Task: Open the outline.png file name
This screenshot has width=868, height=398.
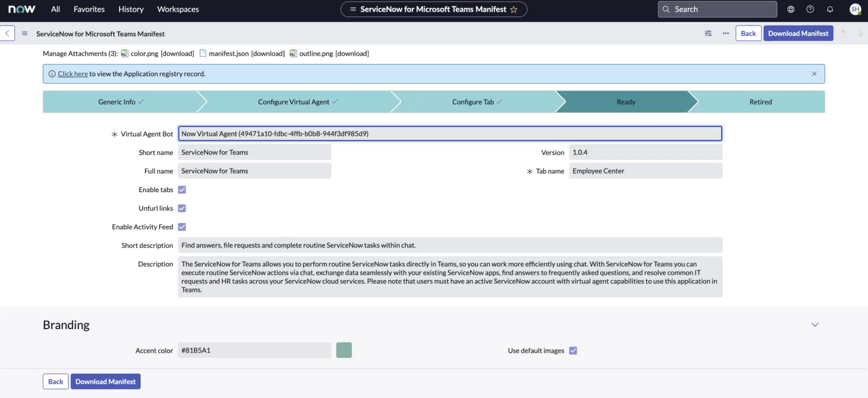Action: [x=316, y=53]
